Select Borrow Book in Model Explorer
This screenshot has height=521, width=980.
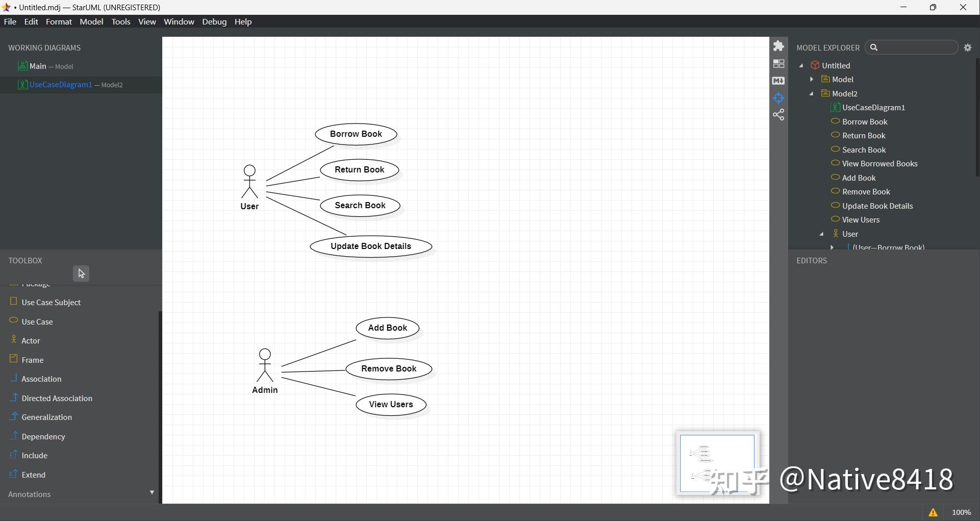tap(864, 121)
